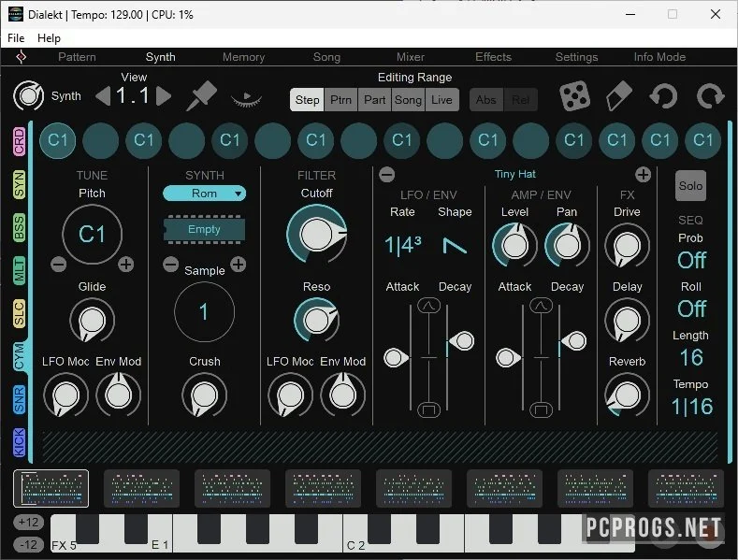Click the undo arrow icon
Viewport: 738px width, 560px height.
click(x=663, y=96)
